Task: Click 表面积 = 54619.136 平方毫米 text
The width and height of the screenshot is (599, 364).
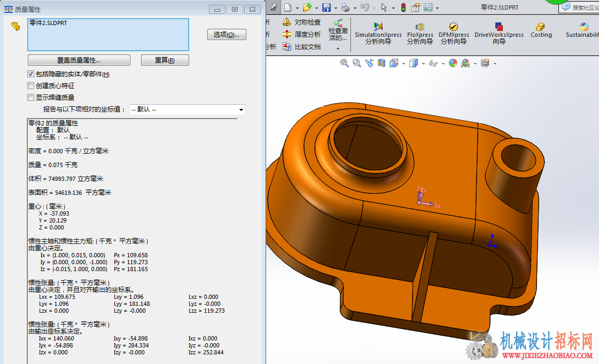Action: pyautogui.click(x=69, y=193)
